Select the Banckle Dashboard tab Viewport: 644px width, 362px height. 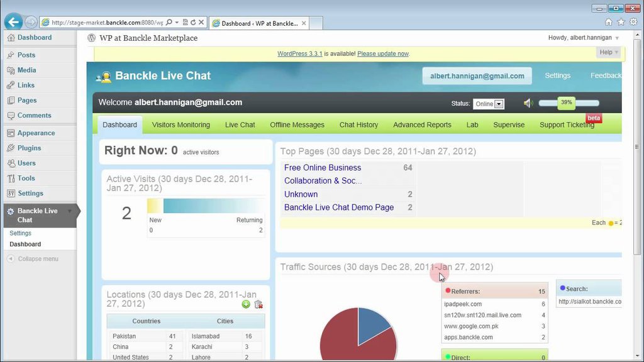coord(120,125)
